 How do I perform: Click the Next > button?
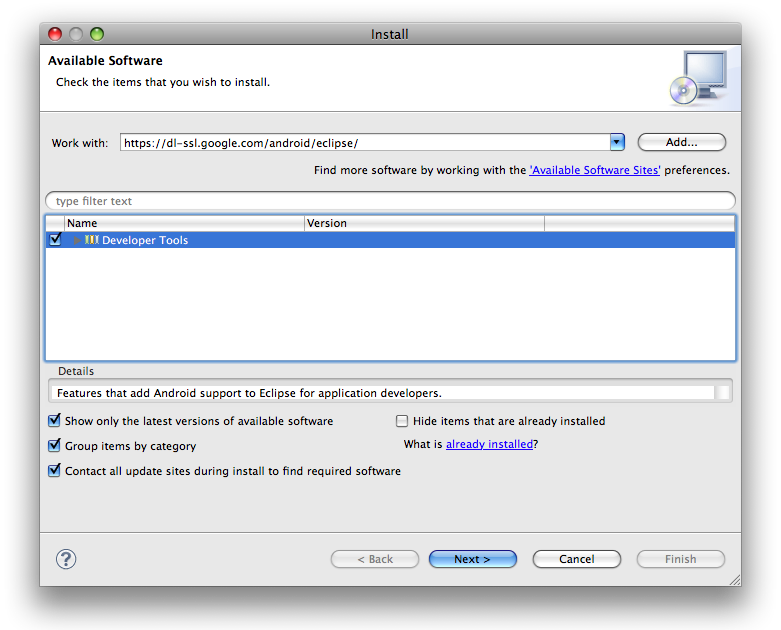(x=473, y=559)
